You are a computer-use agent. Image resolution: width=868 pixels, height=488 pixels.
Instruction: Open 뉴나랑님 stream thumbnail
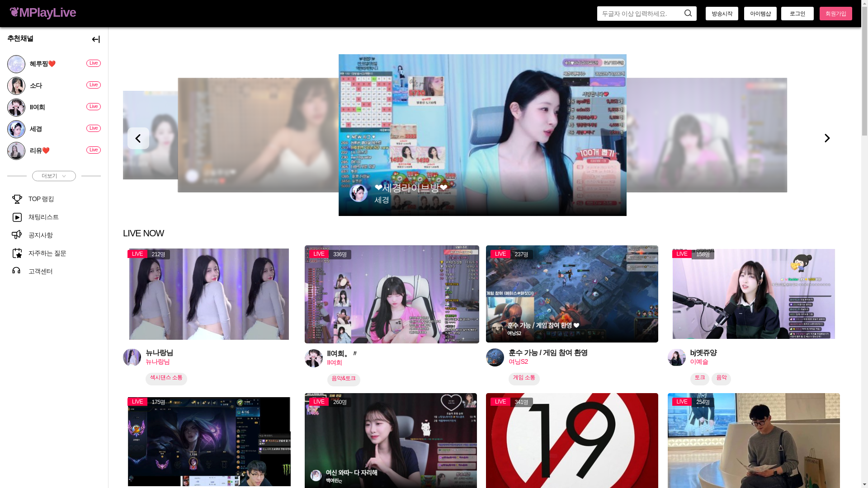[209, 294]
